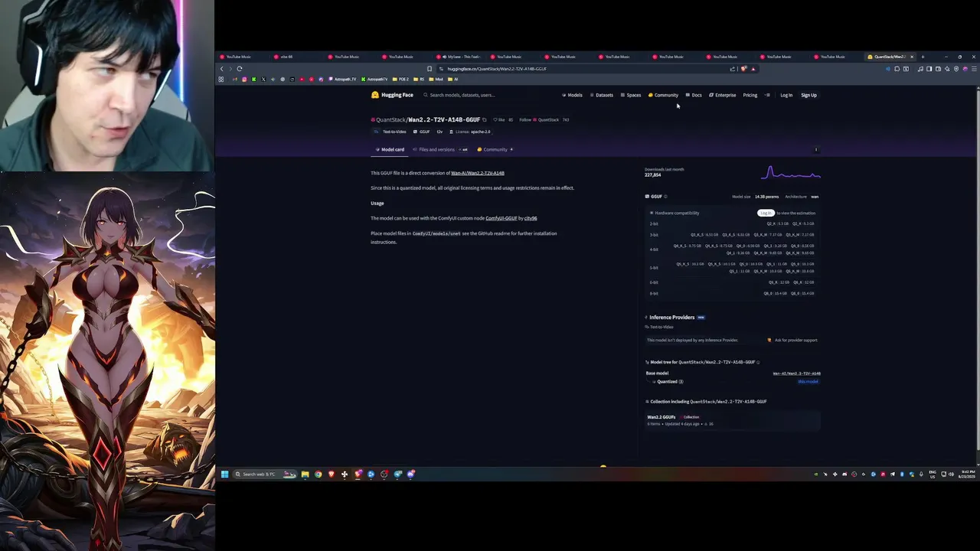
Task: Go to the Pricing page
Action: (x=750, y=95)
